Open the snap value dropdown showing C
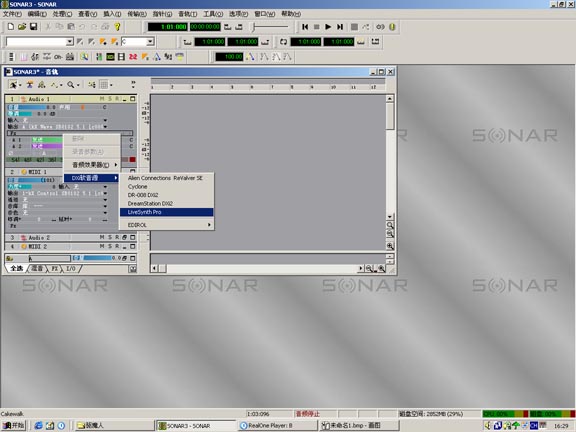576x432 pixels. tap(150, 42)
